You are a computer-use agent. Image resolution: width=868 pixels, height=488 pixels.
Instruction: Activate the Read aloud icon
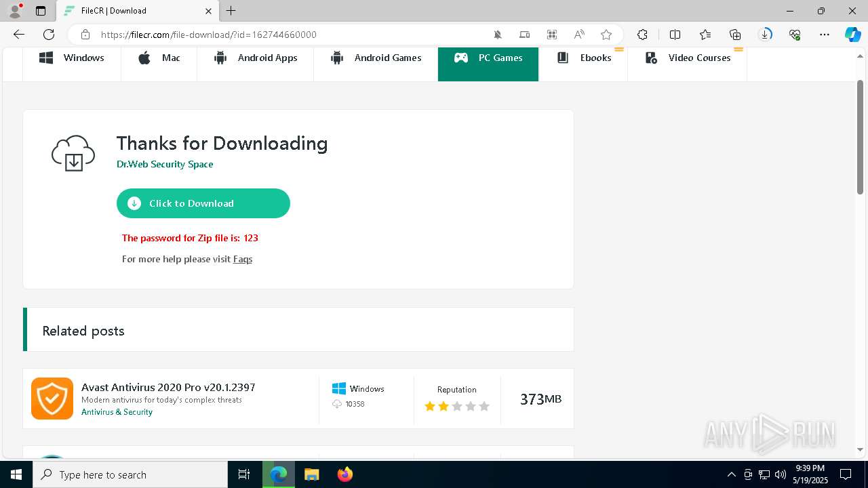coord(579,35)
